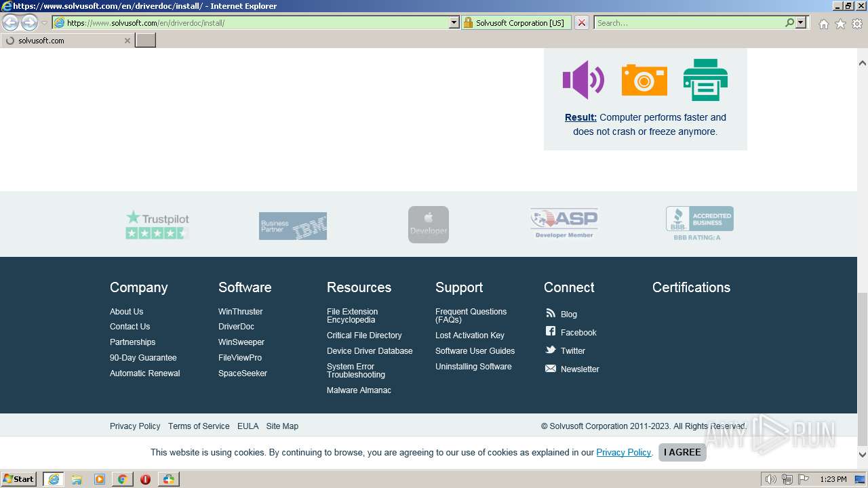
Task: Open Critical File Directory link
Action: coord(364,335)
